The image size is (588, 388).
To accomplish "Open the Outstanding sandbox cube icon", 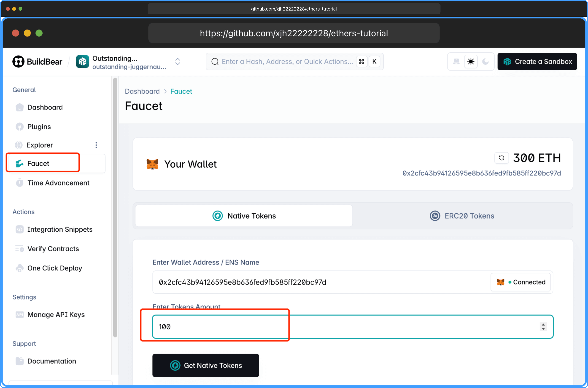I will (x=82, y=62).
